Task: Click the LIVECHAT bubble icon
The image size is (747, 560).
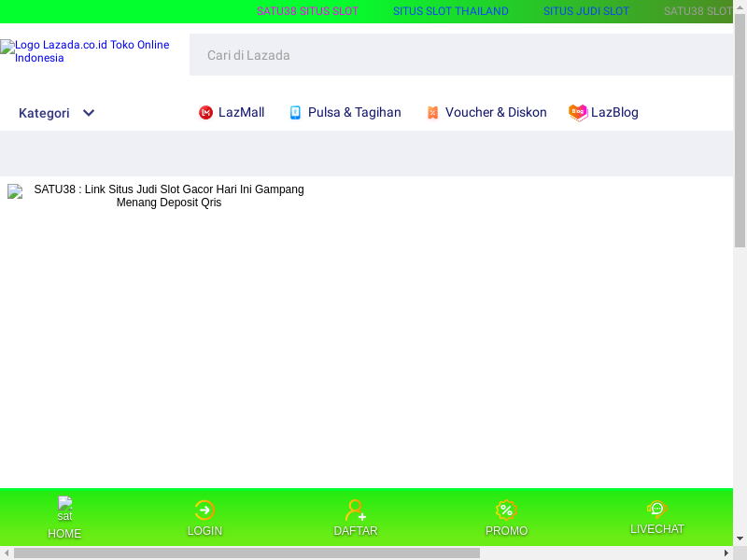Action: [656, 509]
